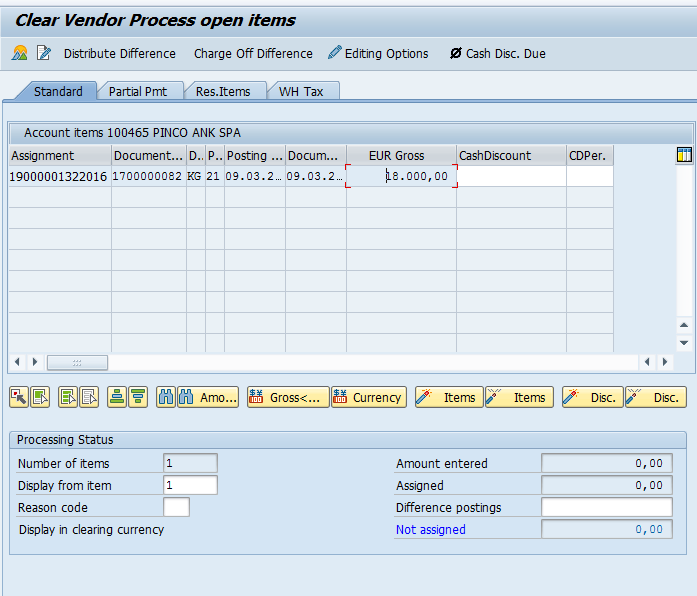Click the CDPer. column header
Screen dimensions: 697x596
point(590,156)
